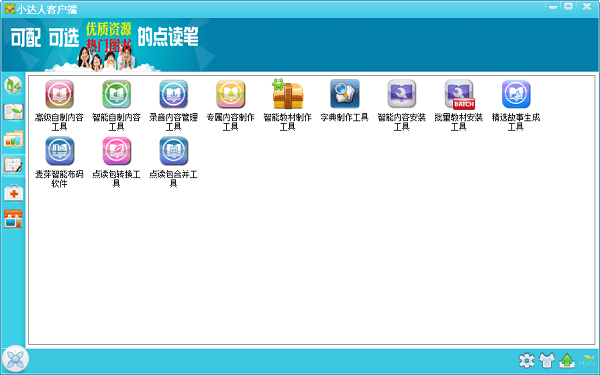Image resolution: width=600 pixels, height=375 pixels.
Task: Select 专属内容制作工具 icon
Action: pyautogui.click(x=230, y=94)
